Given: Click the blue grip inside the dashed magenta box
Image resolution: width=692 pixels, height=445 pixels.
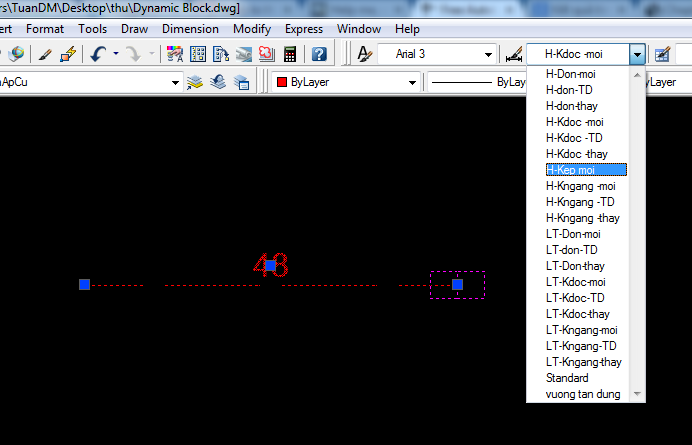Looking at the screenshot, I should pos(457,285).
